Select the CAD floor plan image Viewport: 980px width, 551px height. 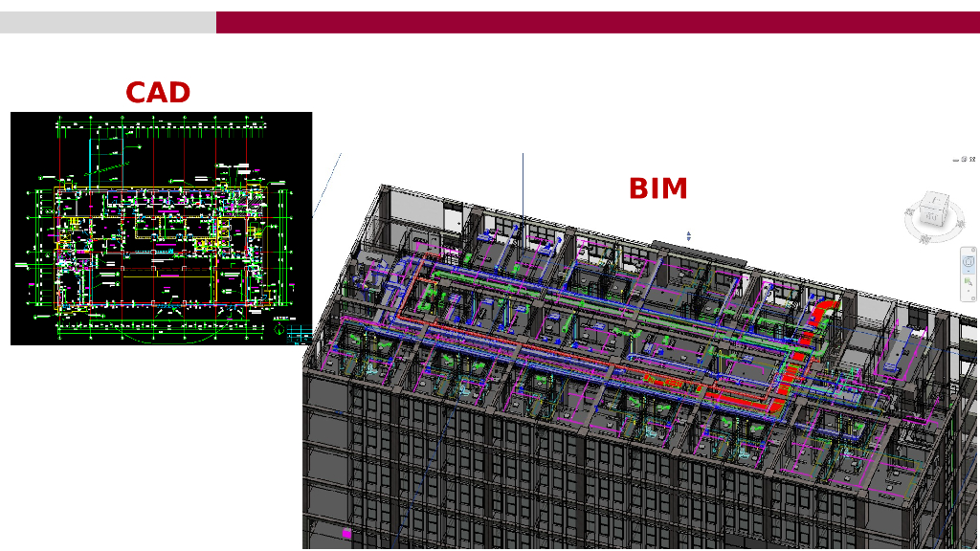pos(161,228)
